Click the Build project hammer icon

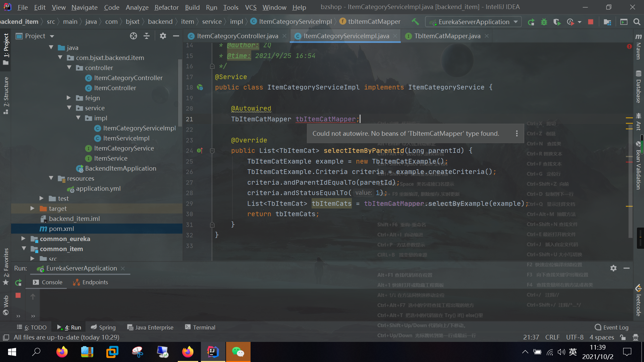(x=415, y=22)
